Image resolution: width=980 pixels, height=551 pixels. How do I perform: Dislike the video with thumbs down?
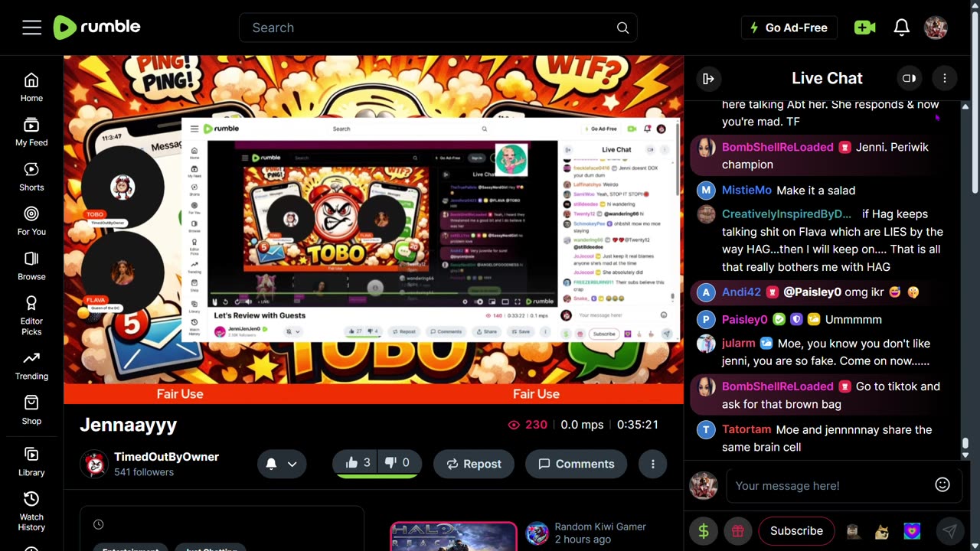pos(397,462)
